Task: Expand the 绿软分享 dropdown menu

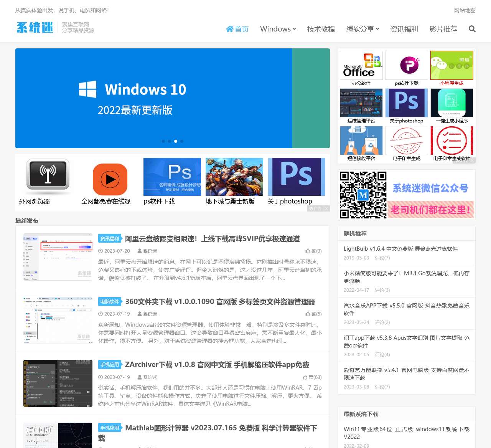Action: point(362,29)
